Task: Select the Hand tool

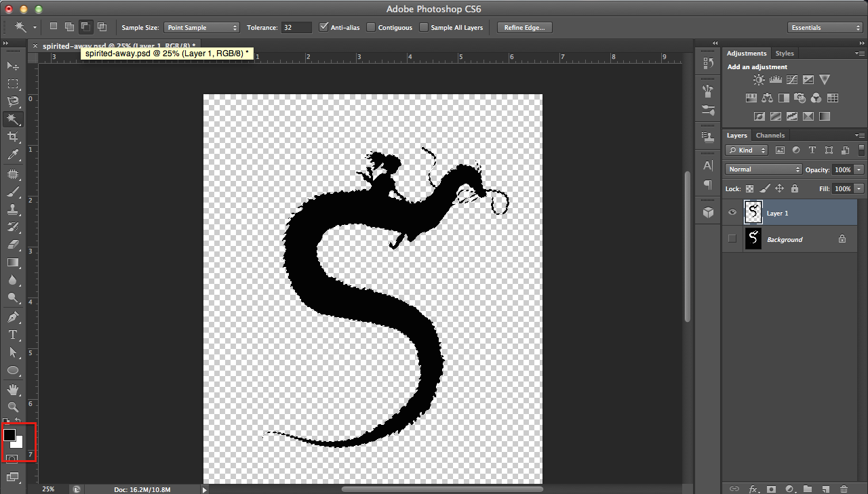Action: pos(13,390)
